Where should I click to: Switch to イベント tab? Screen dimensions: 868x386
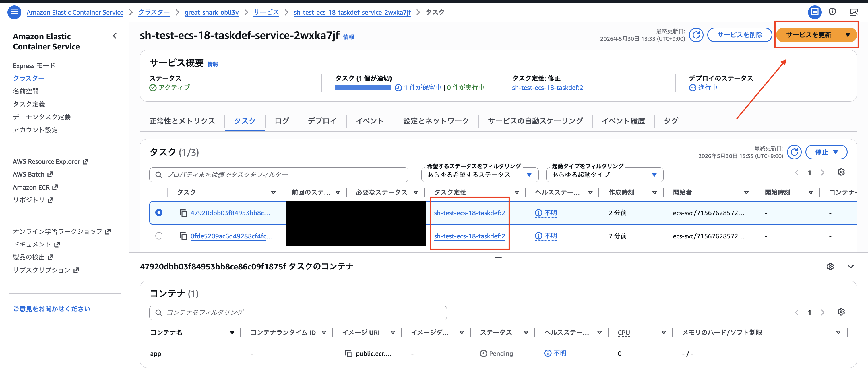tap(370, 121)
